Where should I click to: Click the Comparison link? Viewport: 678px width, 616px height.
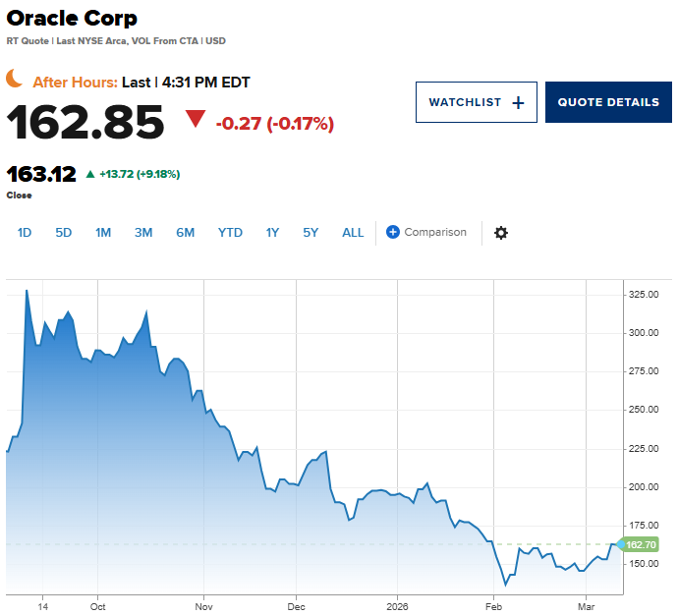(x=435, y=233)
